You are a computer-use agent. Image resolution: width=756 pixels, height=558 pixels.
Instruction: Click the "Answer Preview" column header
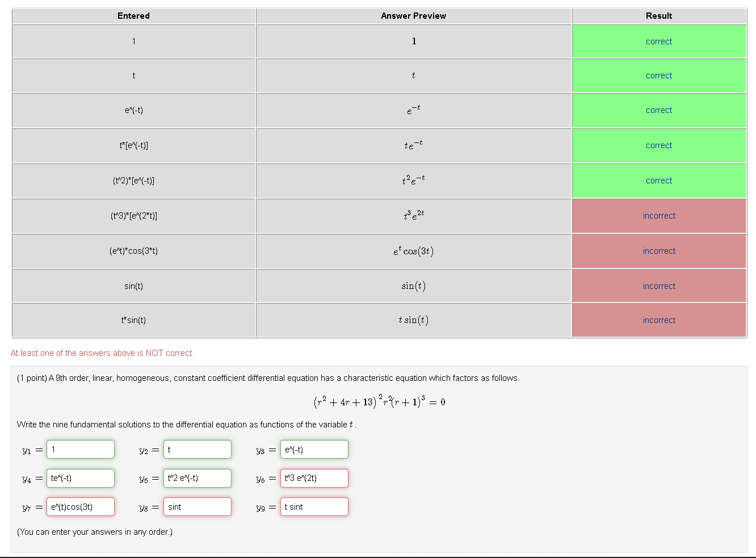(x=413, y=16)
